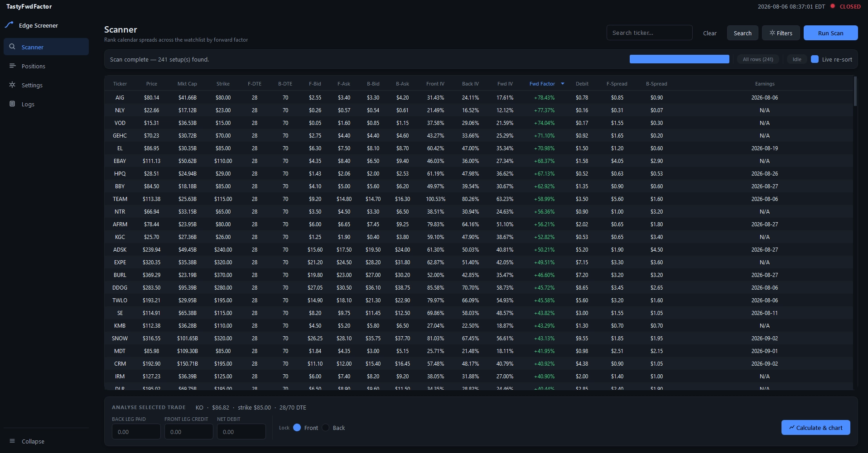This screenshot has width=868, height=453.
Task: Click the 2026-08-19 earnings date for EL
Action: [x=765, y=148]
